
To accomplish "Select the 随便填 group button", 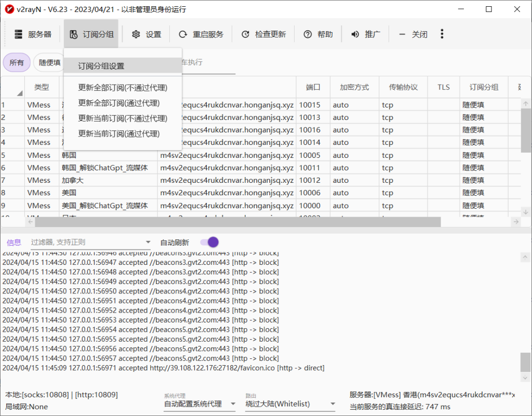I will (x=49, y=62).
